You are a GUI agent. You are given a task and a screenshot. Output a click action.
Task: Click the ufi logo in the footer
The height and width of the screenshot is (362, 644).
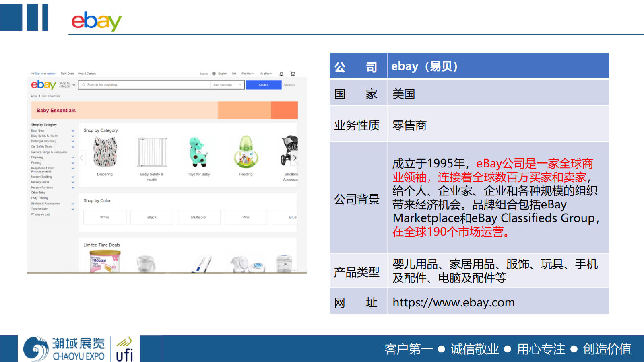click(x=124, y=349)
